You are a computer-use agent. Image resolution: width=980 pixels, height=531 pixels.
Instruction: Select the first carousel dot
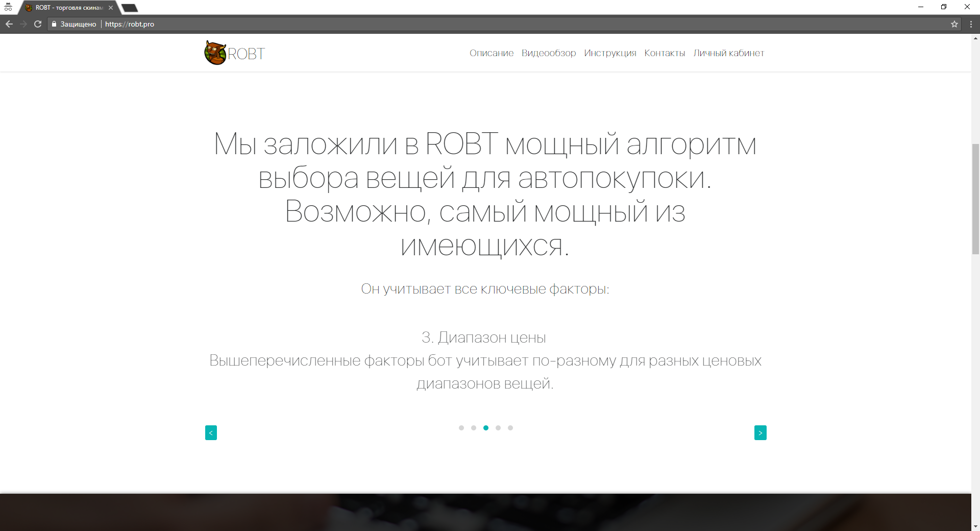click(461, 428)
